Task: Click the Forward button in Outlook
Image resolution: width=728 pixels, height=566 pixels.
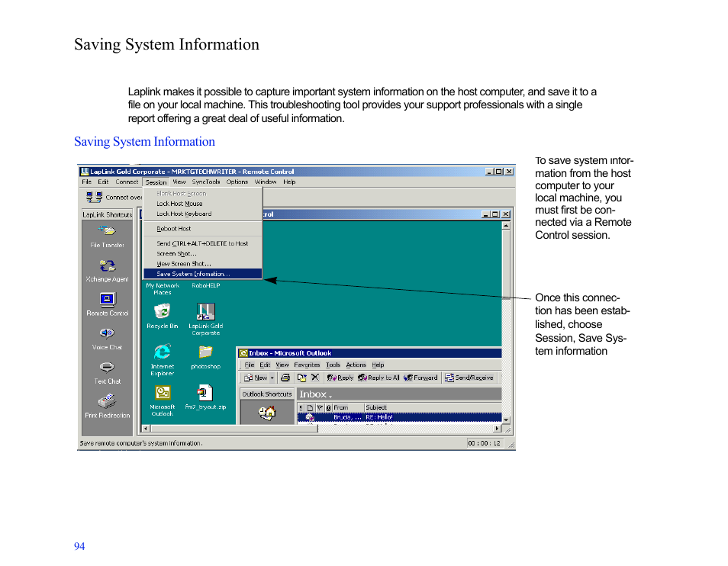Action: tap(420, 378)
